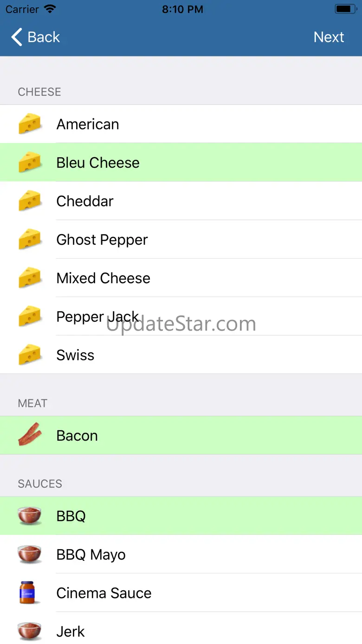362x644 pixels.
Task: Tap the bacon strip icon
Action: [30, 435]
